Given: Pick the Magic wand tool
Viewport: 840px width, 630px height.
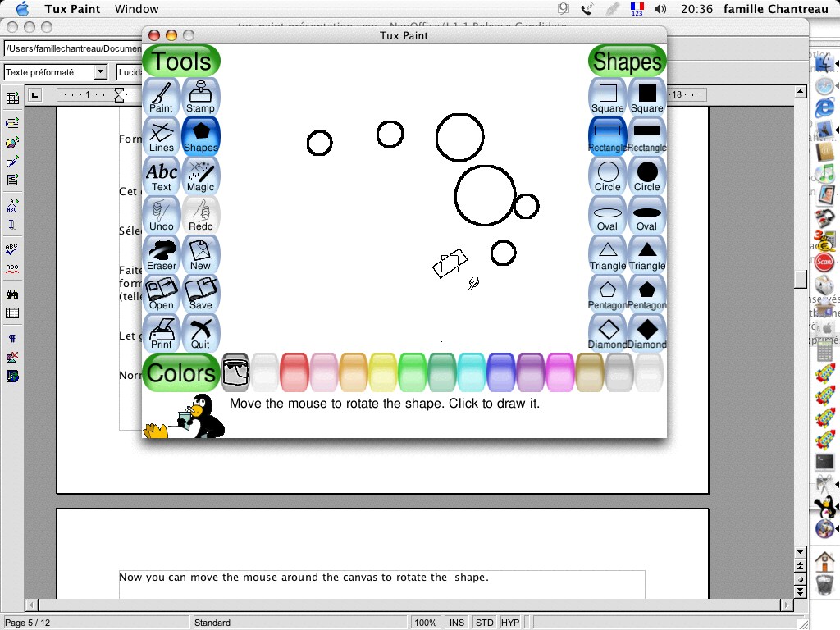Looking at the screenshot, I should (200, 176).
